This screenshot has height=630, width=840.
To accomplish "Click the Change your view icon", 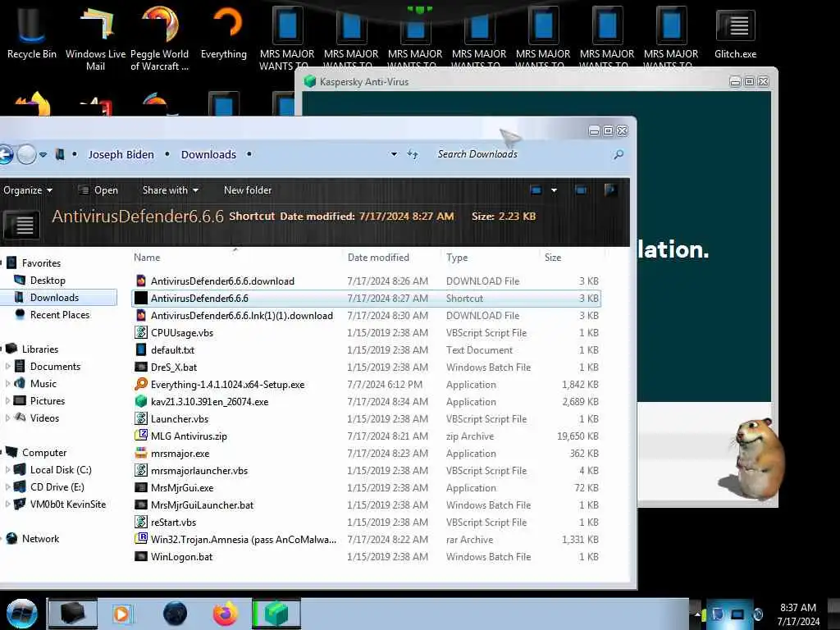I will click(x=536, y=190).
